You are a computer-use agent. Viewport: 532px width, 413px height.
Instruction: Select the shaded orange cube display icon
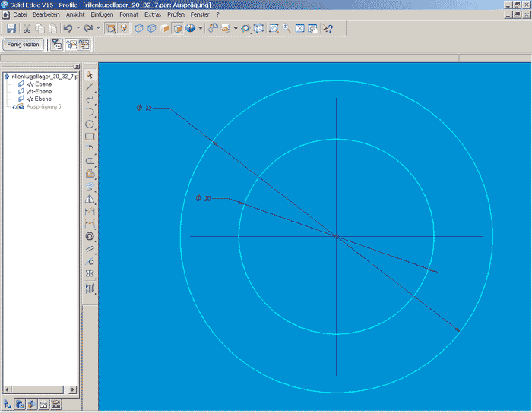[x=165, y=28]
